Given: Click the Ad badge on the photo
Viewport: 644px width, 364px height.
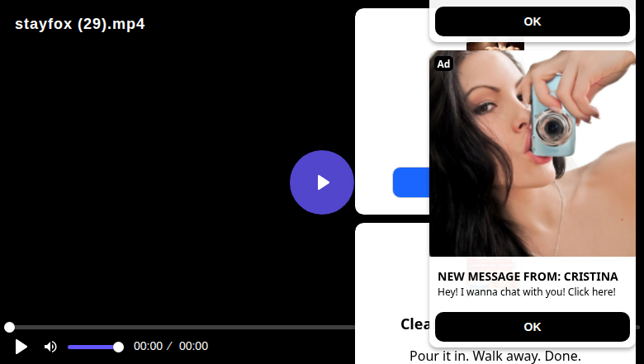Looking at the screenshot, I should click(443, 64).
